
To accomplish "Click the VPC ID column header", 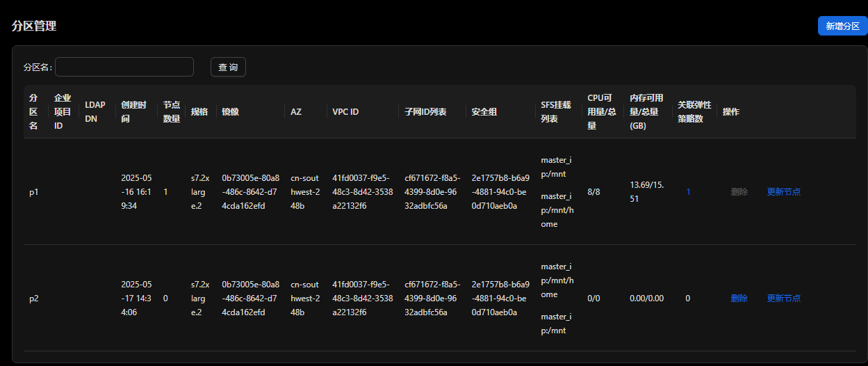I will point(345,111).
